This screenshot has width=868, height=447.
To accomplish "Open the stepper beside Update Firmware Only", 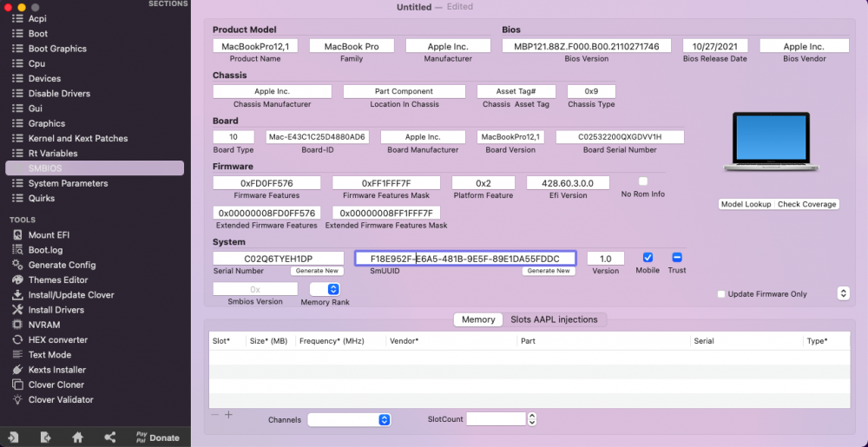I will (x=843, y=293).
